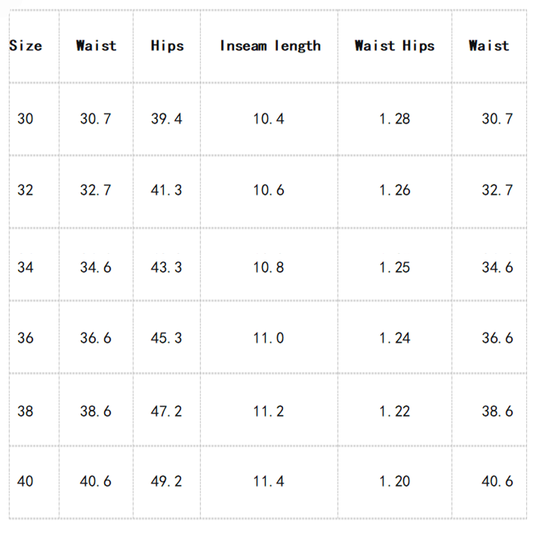Click the size 38 row label
Viewport: 533px width, 533px height.
click(25, 411)
